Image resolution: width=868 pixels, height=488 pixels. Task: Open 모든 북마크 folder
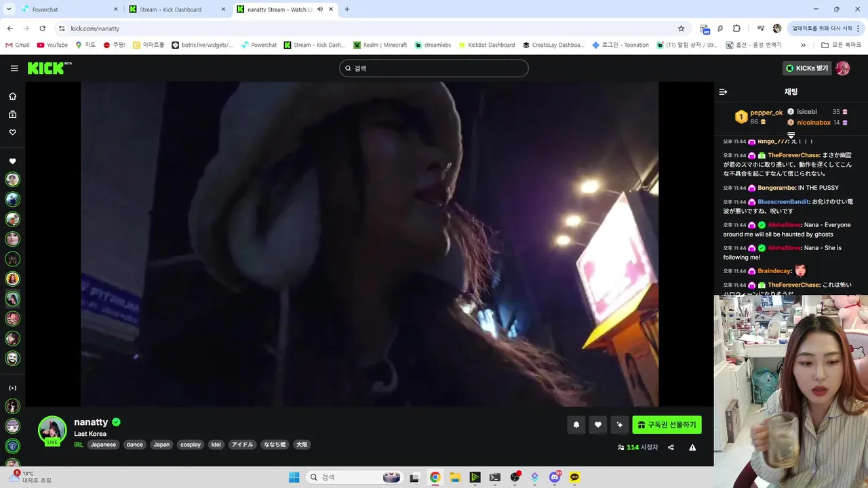[x=841, y=45]
